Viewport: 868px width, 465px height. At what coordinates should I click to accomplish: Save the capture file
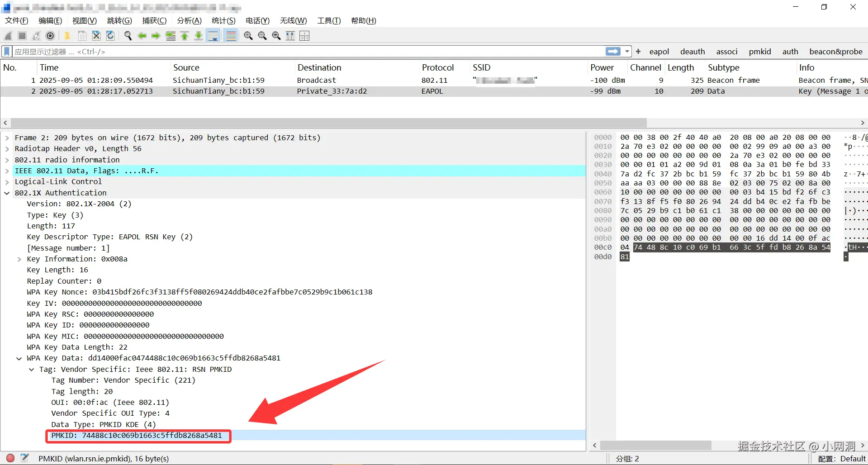click(82, 36)
